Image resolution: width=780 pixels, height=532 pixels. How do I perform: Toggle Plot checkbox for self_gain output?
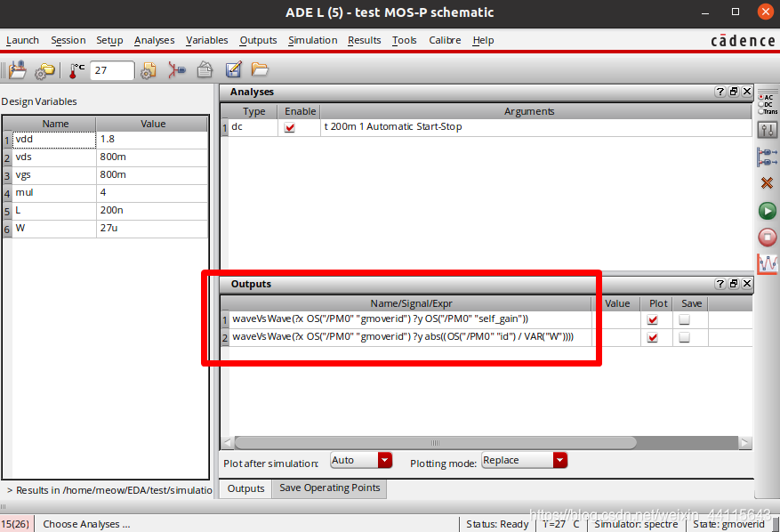[x=653, y=319]
